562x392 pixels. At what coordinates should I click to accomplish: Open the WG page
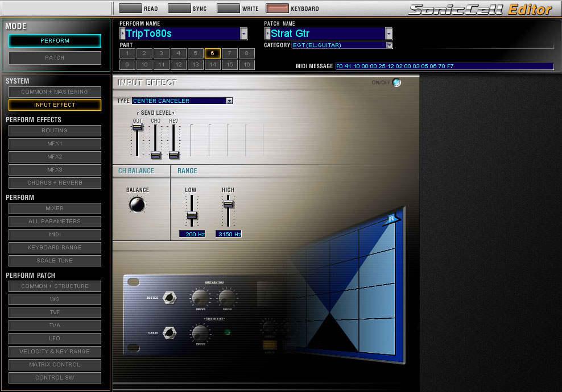point(55,299)
